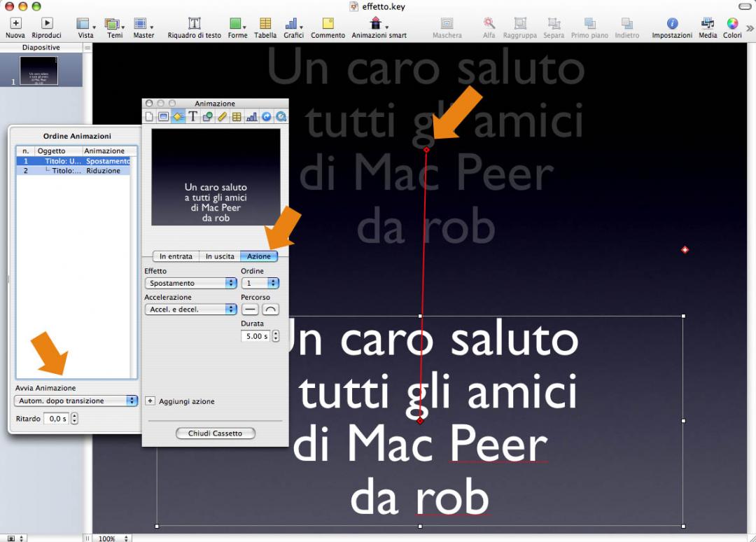The image size is (756, 542).
Task: Open the Text inspector T icon
Action: coord(192,116)
